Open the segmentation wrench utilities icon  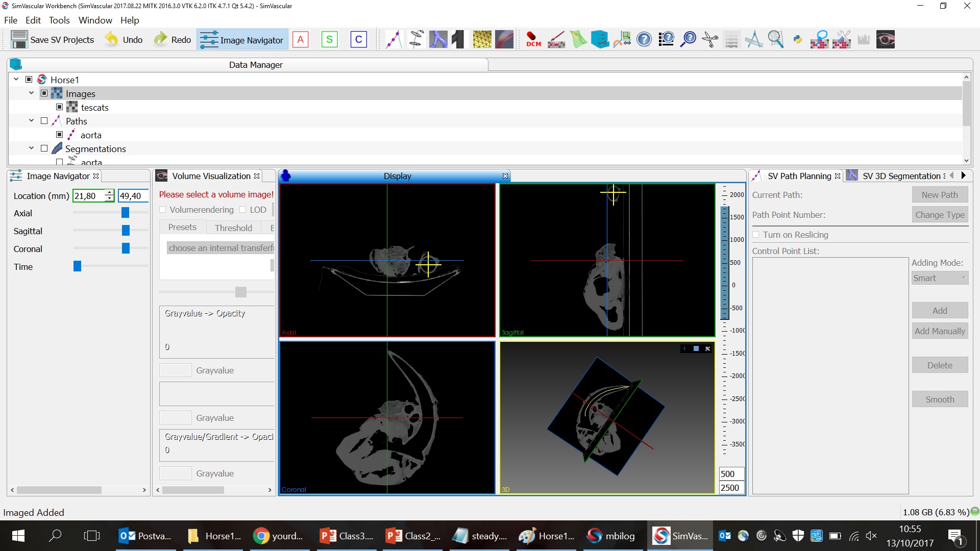[x=842, y=39]
